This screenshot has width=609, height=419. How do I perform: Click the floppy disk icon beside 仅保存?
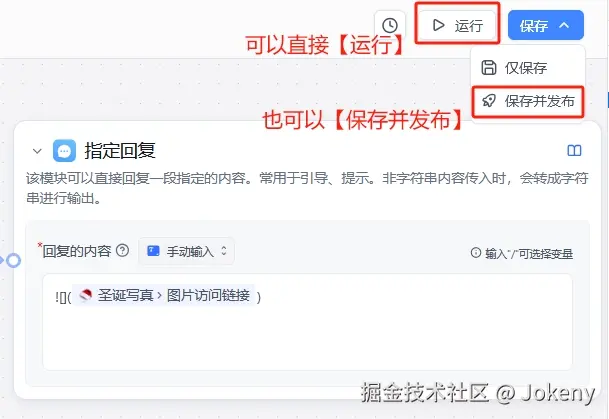(489, 68)
